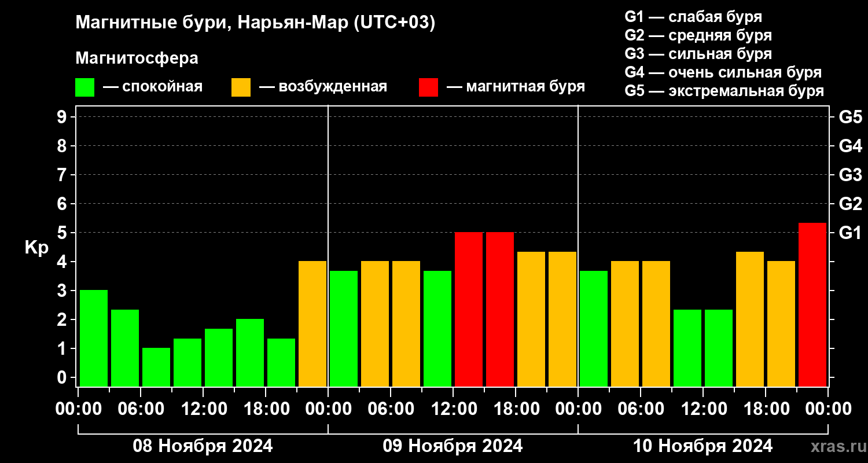Click the 'G3' tick label on right scale
The height and width of the screenshot is (463, 868).
[850, 175]
